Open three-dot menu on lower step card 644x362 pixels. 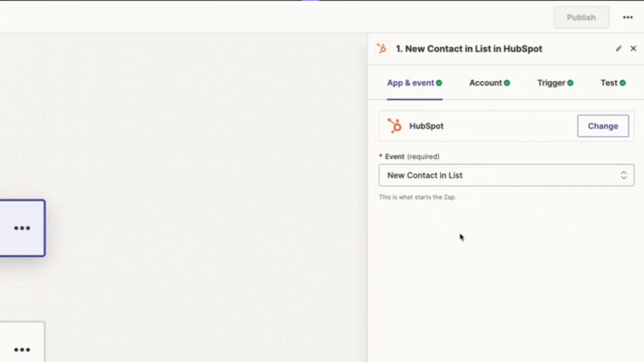(22, 350)
